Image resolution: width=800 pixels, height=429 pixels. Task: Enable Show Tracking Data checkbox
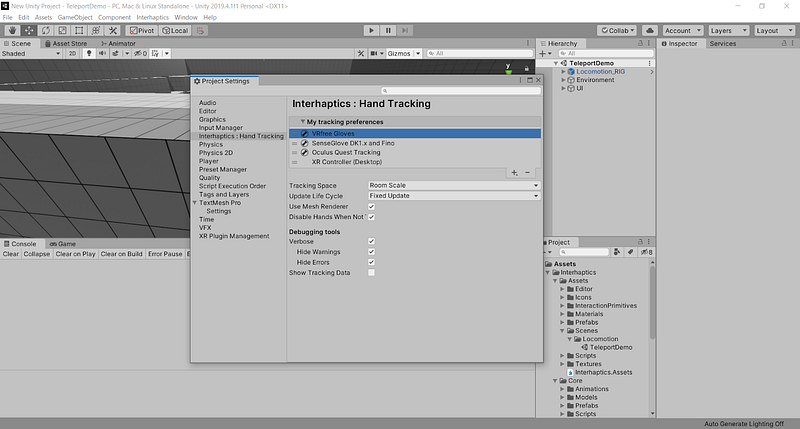pos(371,273)
